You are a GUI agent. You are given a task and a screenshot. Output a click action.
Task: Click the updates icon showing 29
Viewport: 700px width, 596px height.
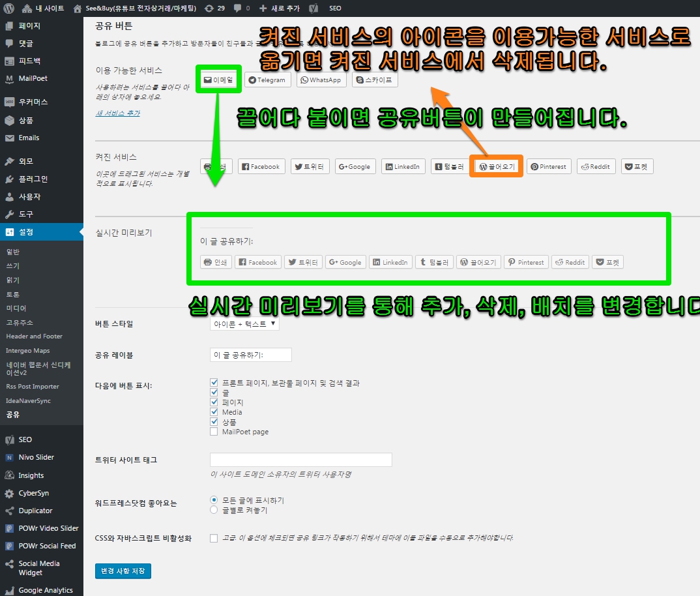pyautogui.click(x=214, y=8)
